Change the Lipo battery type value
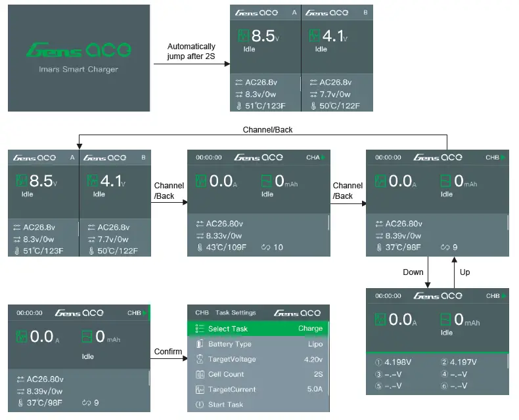The height and width of the screenshot is (420, 519). tap(315, 344)
